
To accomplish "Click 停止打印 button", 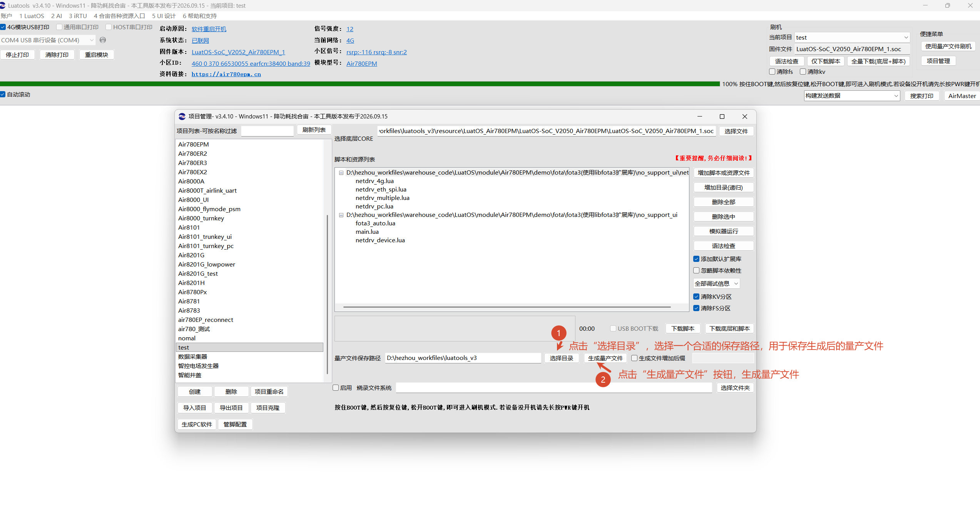I will [x=17, y=55].
